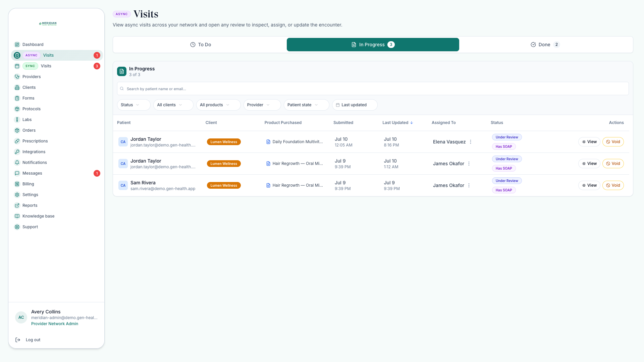Click the Integrations icon

coord(17,152)
